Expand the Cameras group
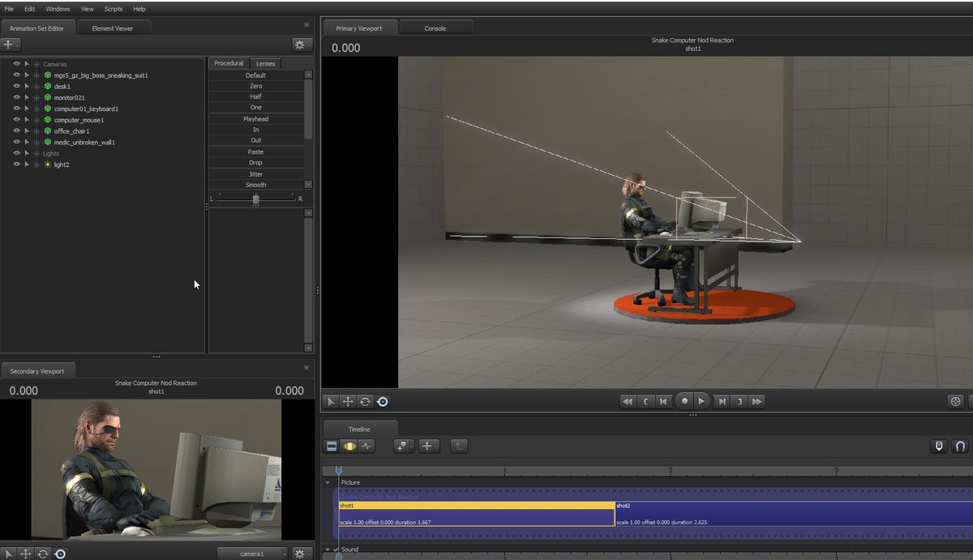Screen dimensions: 973x560 (x=36, y=64)
